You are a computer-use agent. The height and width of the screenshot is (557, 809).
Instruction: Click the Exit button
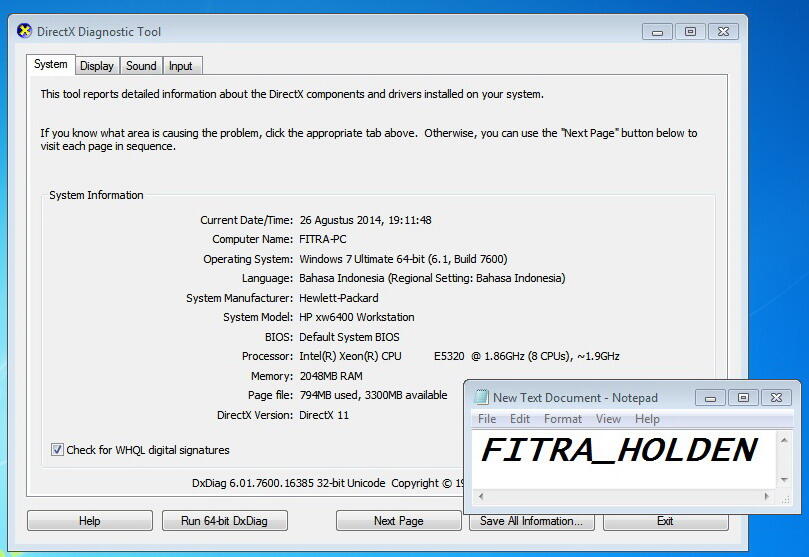665,521
